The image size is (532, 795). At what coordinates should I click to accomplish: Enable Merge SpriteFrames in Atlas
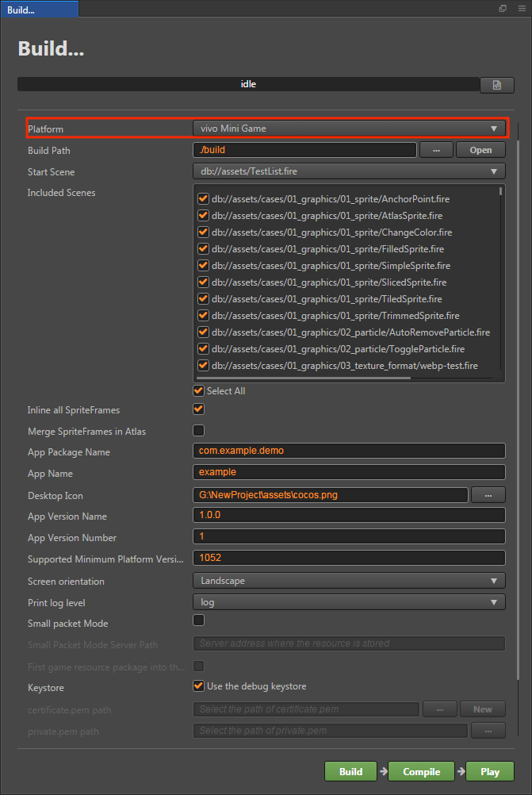click(x=198, y=431)
